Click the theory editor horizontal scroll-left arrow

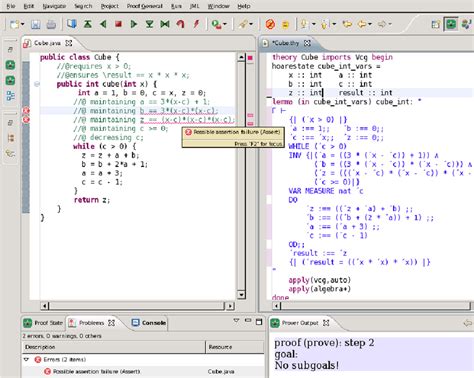(x=277, y=305)
